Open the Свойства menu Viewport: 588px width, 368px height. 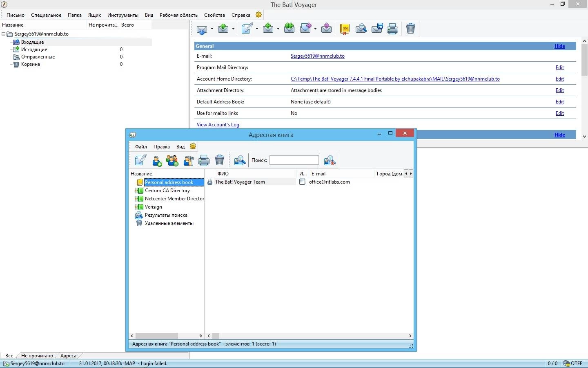pos(214,15)
